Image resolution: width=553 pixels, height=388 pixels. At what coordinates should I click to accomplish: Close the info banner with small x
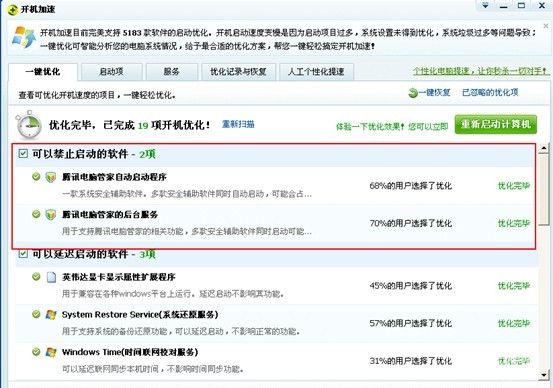click(x=546, y=26)
